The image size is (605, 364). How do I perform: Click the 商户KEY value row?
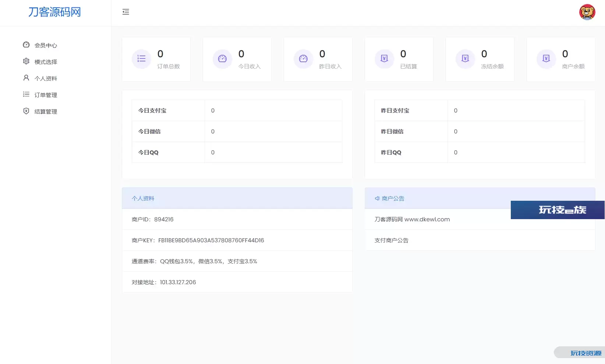coord(211,240)
